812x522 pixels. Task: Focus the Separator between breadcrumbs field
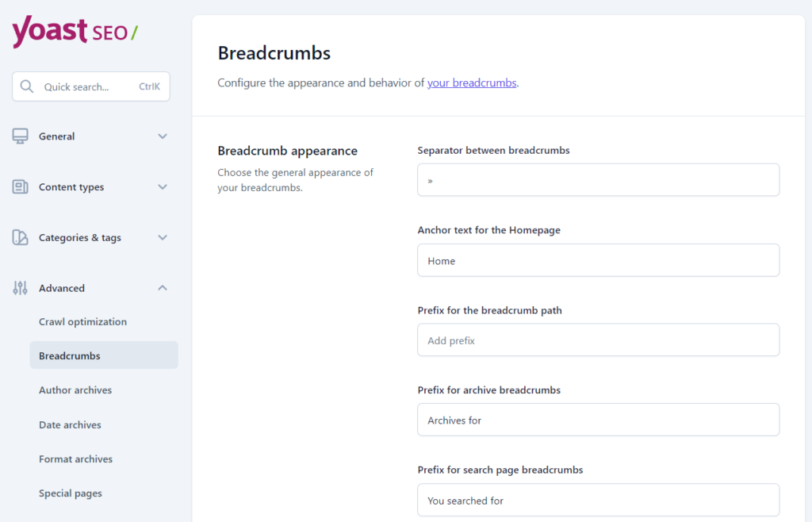point(598,180)
